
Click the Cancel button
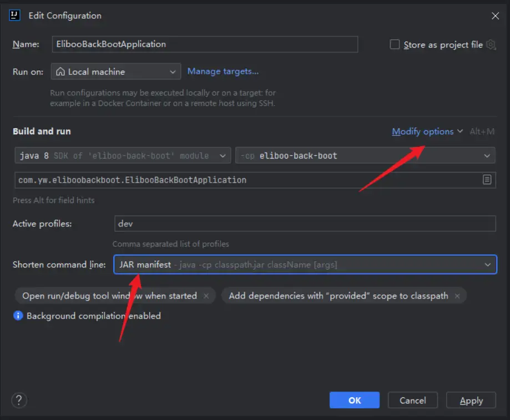point(412,400)
